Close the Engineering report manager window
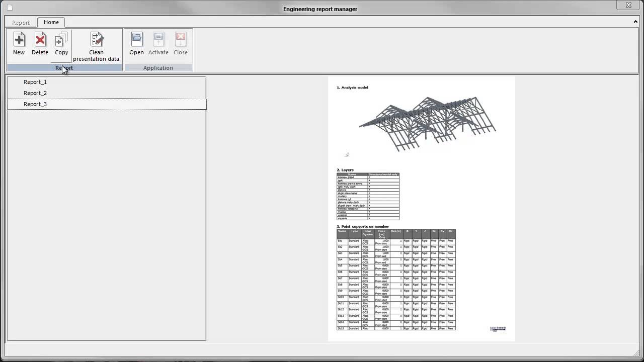Viewport: 644px width, 362px height. [628, 6]
